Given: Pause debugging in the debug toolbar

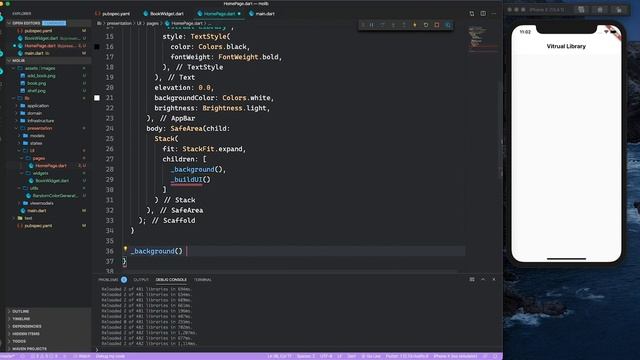Looking at the screenshot, I should coord(371,25).
